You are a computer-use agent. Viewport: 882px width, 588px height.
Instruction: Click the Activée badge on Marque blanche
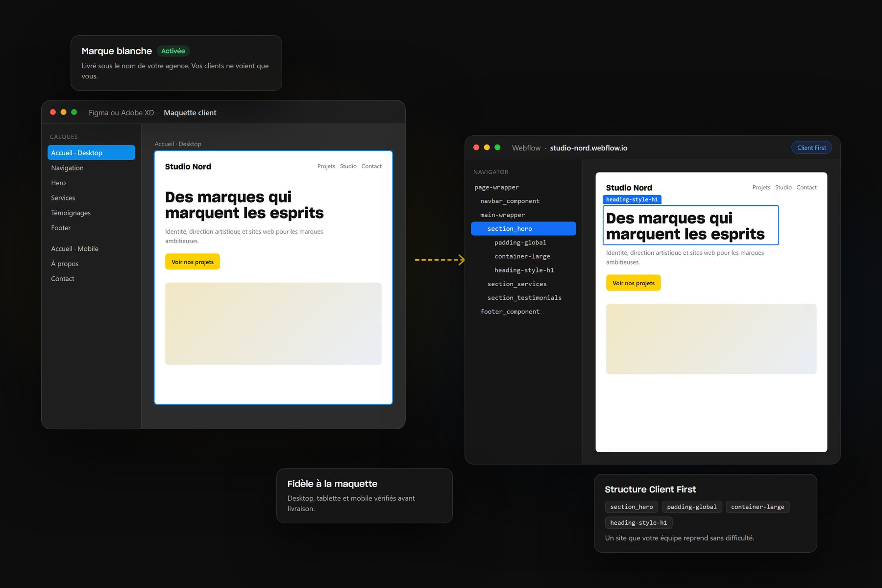point(173,51)
